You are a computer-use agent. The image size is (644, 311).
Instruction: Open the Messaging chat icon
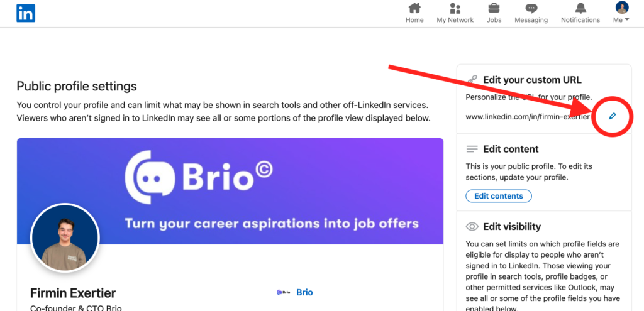(531, 9)
